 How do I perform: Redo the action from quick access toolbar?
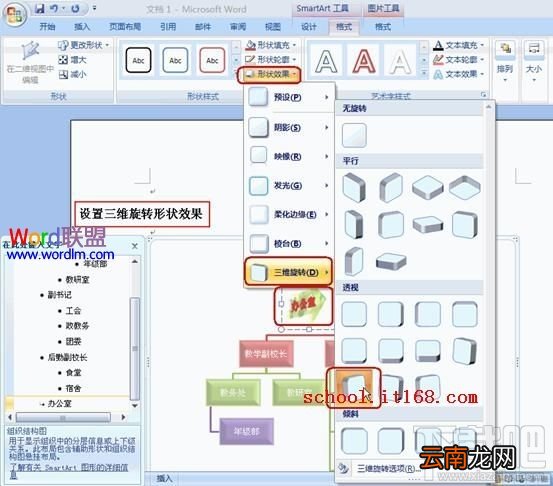click(75, 8)
